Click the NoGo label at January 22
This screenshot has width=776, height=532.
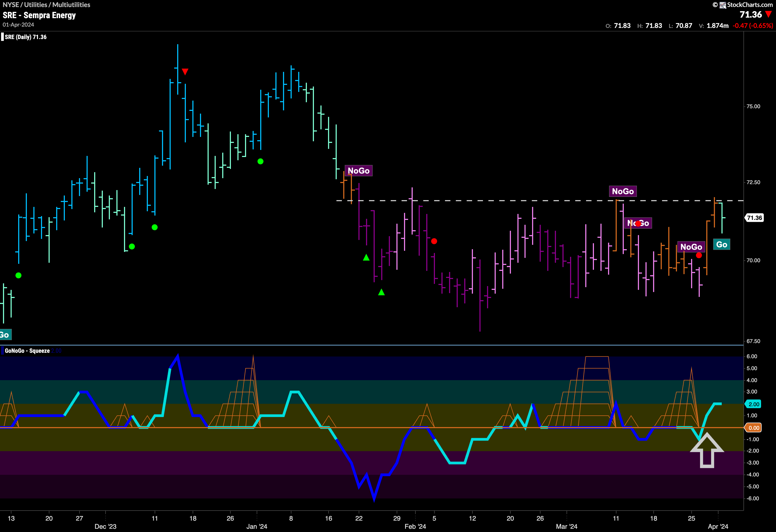pyautogui.click(x=359, y=171)
